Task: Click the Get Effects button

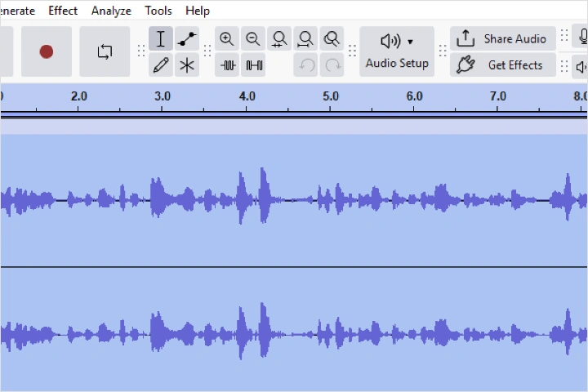Action: (x=503, y=65)
